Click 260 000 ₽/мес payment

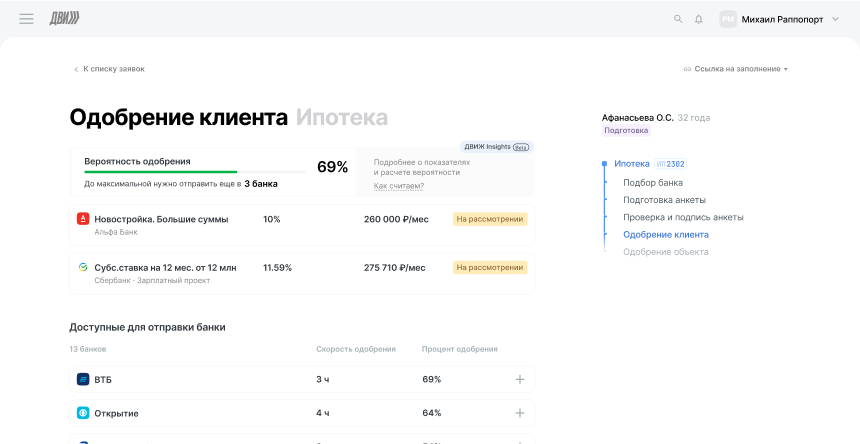coord(396,219)
